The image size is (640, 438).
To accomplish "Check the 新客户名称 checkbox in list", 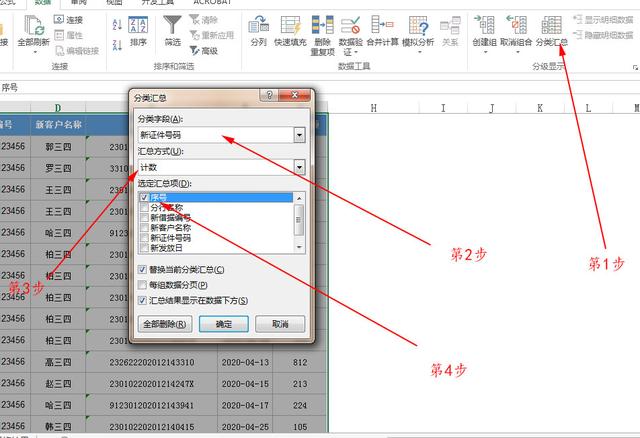I will coord(144,228).
